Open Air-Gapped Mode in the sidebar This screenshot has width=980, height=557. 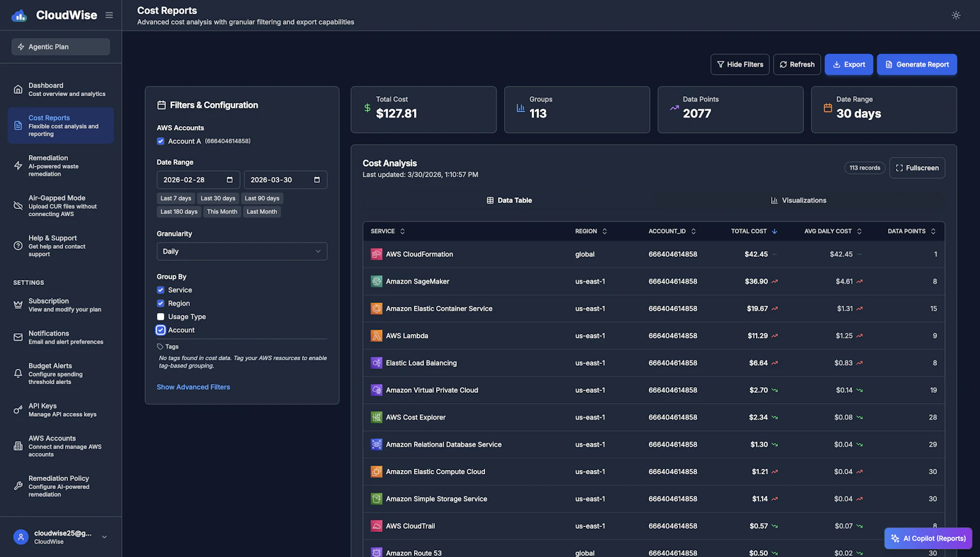(x=61, y=206)
